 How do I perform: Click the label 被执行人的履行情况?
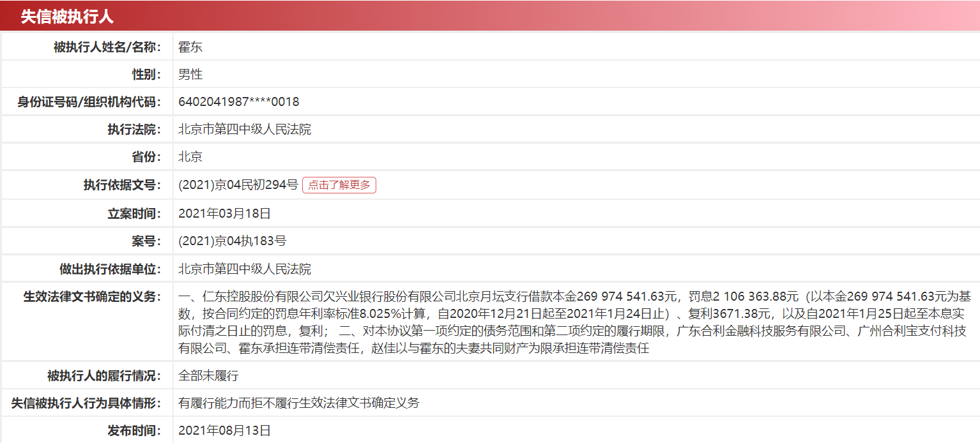104,375
